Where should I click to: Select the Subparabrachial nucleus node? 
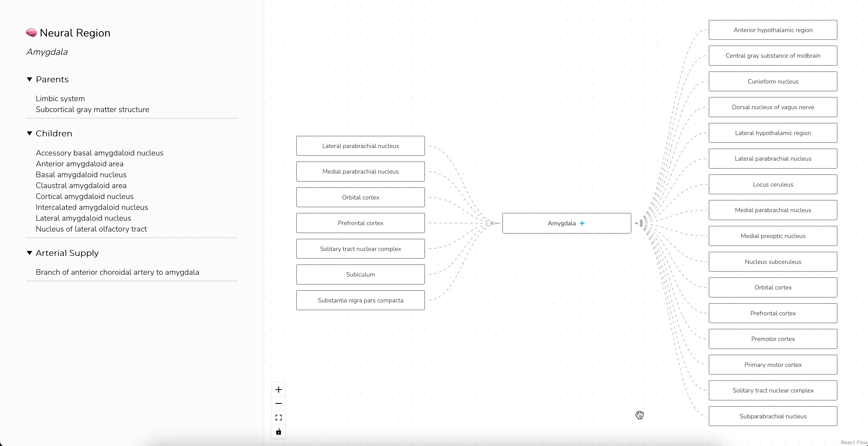pos(773,416)
